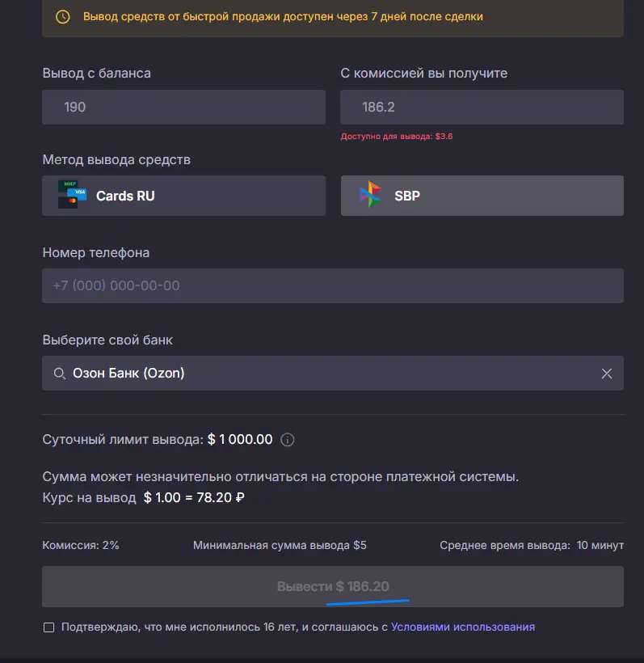The width and height of the screenshot is (644, 663).
Task: Open the Выберите свой банк dropdown
Action: click(333, 374)
